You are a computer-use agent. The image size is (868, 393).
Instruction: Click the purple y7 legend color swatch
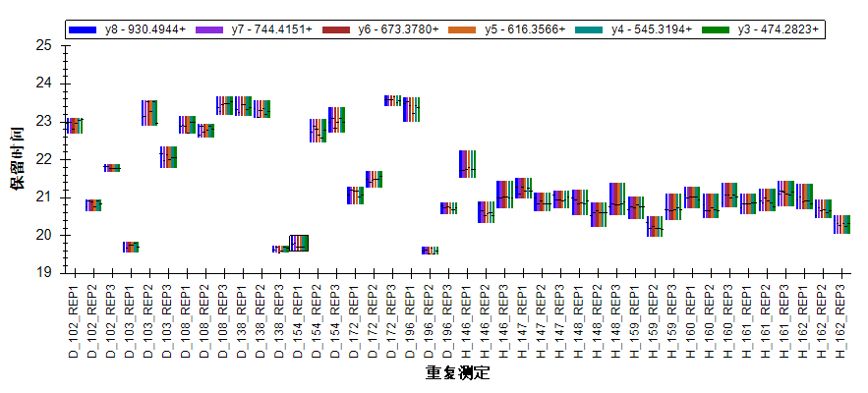click(x=209, y=30)
